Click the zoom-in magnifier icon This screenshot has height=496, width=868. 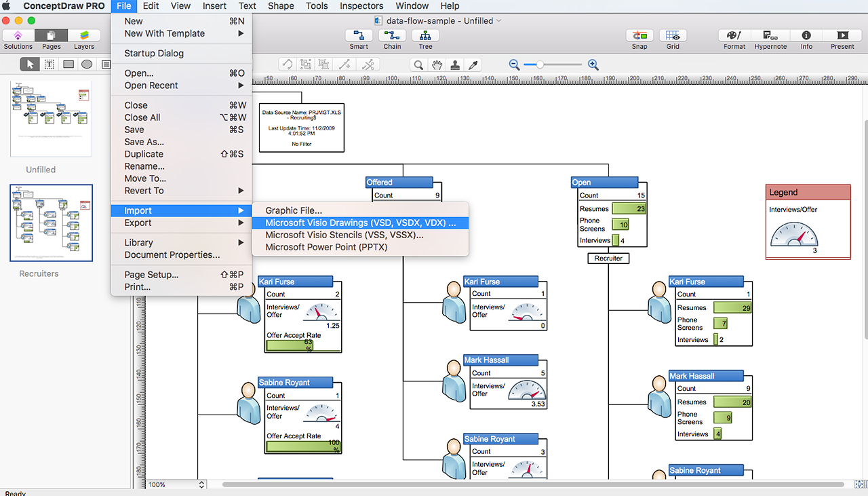593,64
